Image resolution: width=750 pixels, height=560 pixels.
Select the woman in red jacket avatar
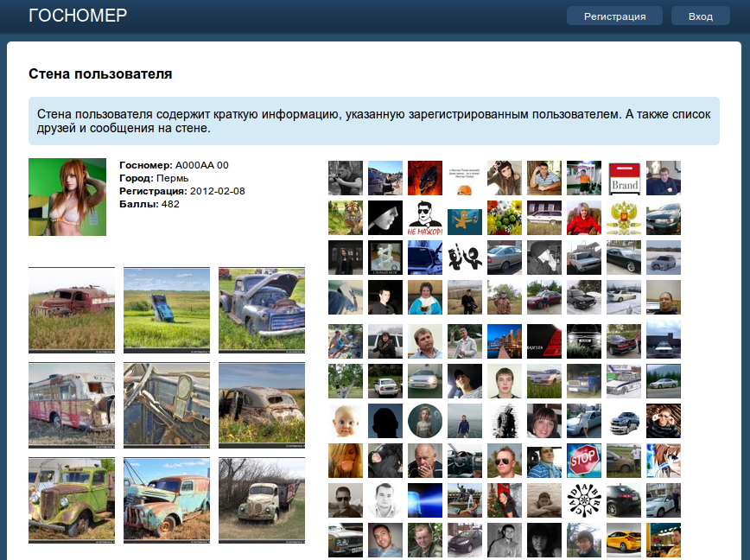pos(584,218)
